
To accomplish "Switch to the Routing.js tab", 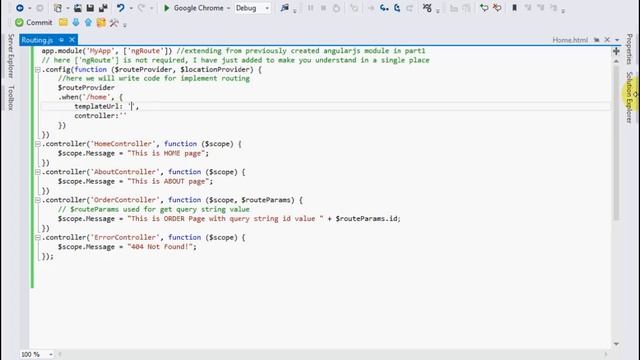I will tap(37, 40).
